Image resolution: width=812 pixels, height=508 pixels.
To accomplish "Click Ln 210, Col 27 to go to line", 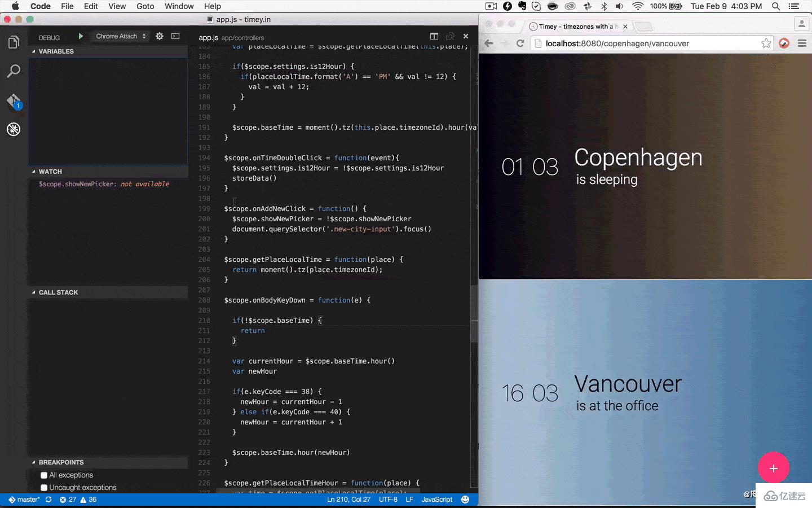I will pos(348,500).
